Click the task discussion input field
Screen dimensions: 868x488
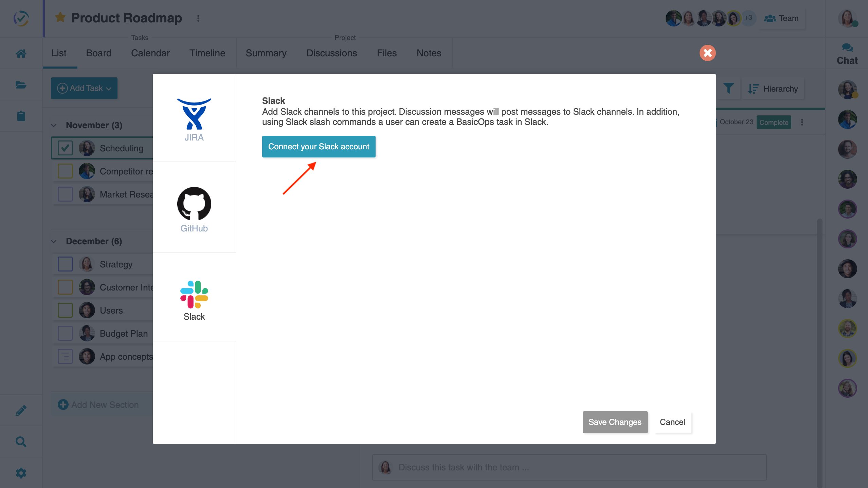(x=543, y=467)
